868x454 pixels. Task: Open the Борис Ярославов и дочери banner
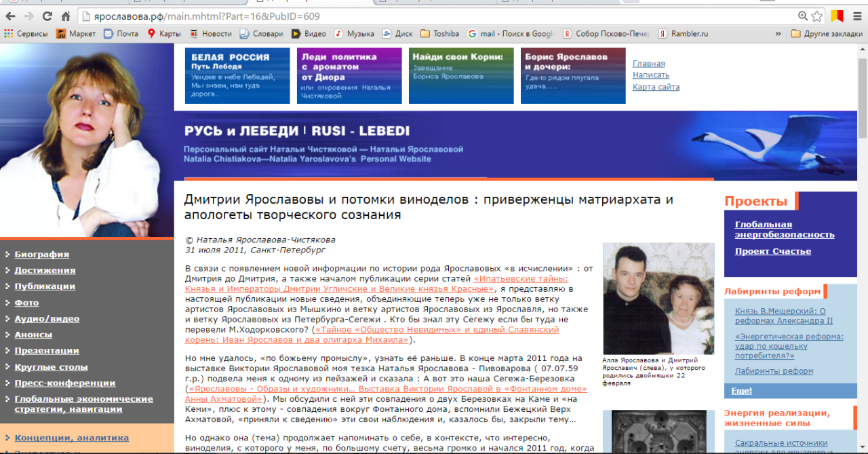[x=573, y=75]
